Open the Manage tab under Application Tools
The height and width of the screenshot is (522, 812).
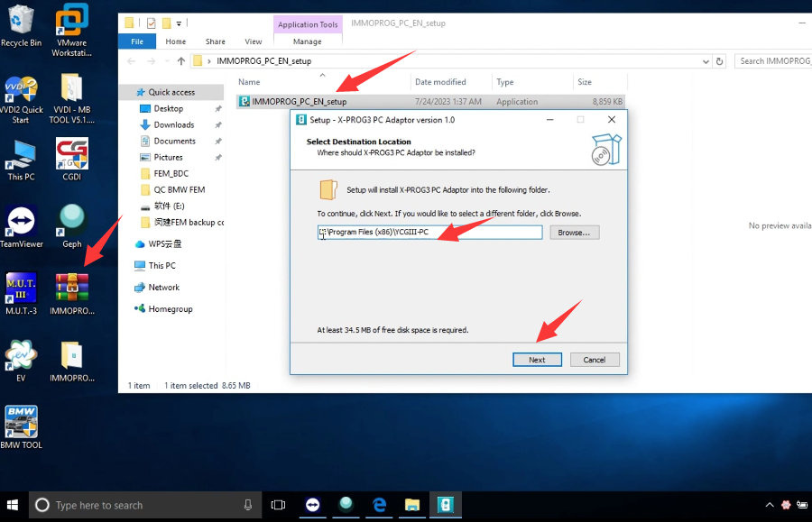coord(308,41)
